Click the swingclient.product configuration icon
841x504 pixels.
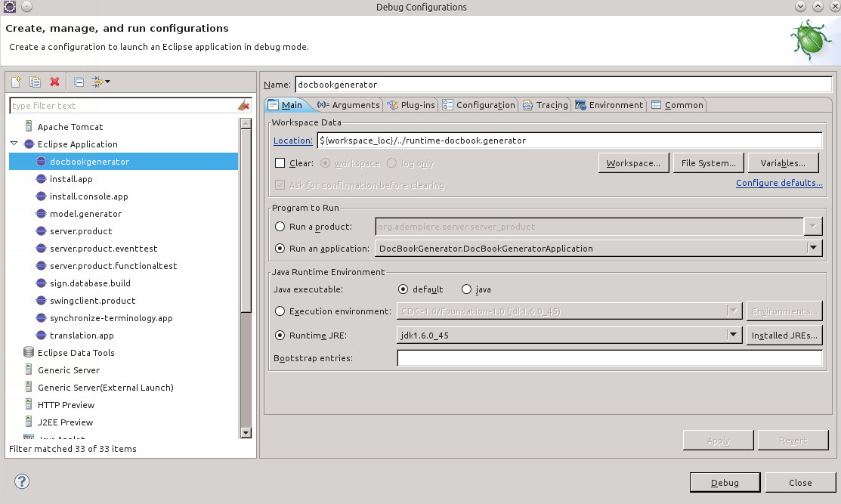42,301
